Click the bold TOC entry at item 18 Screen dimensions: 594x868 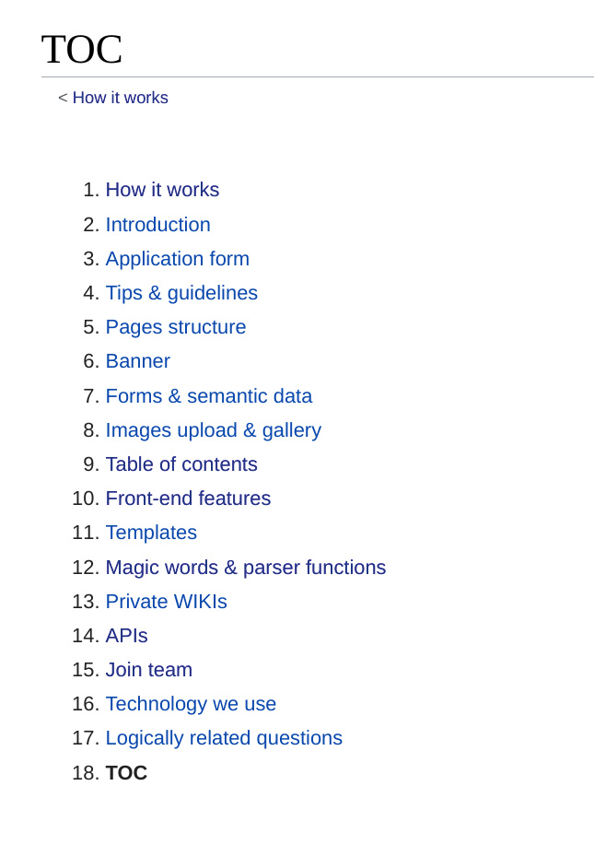click(x=126, y=773)
